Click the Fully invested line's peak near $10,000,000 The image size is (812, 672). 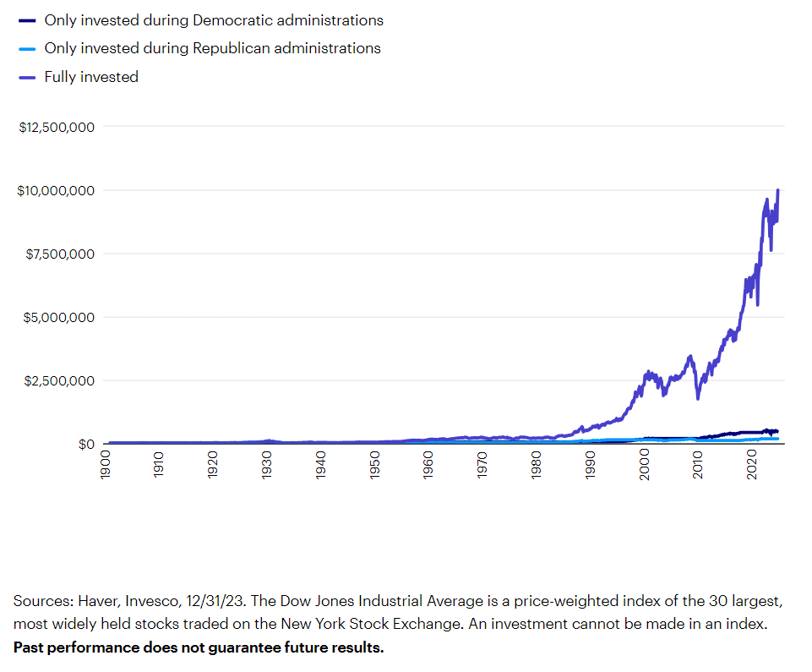coord(778,191)
